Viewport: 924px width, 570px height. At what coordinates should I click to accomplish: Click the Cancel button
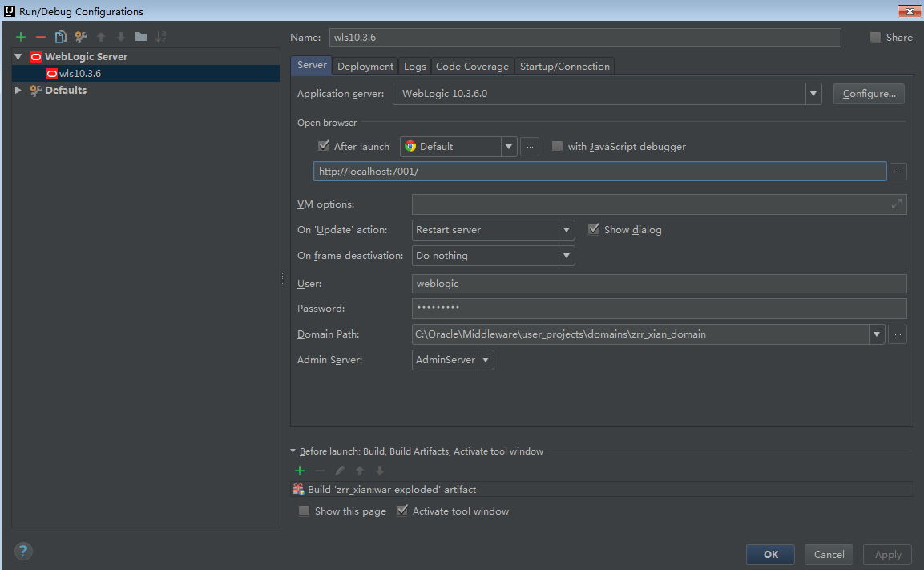coord(829,555)
